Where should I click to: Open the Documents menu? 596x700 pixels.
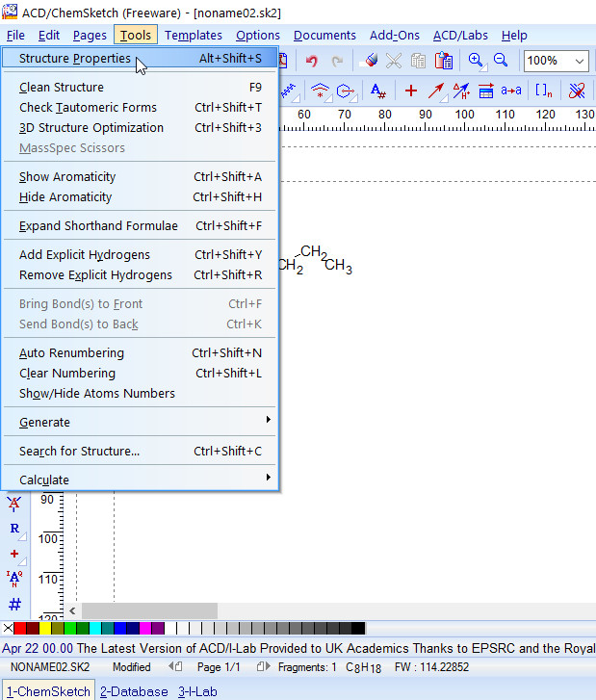click(324, 35)
